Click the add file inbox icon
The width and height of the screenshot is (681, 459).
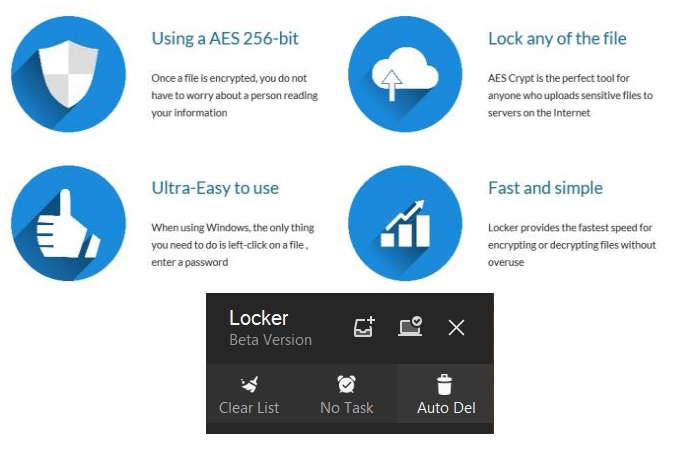tap(363, 327)
